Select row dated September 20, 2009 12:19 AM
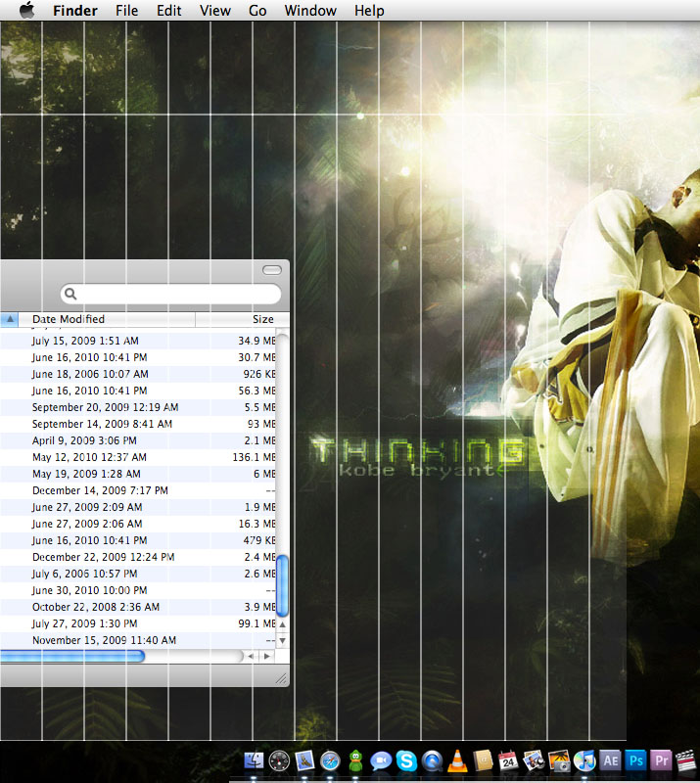The width and height of the screenshot is (700, 783). [138, 407]
